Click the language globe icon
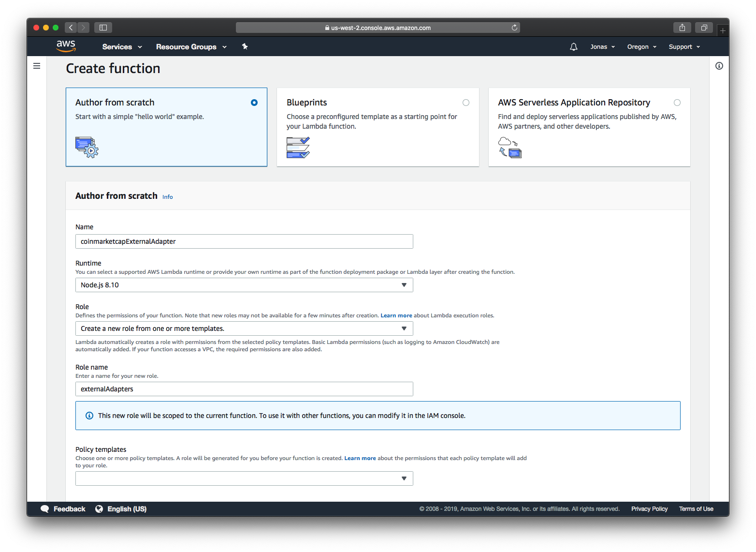This screenshot has width=756, height=552. click(x=99, y=509)
